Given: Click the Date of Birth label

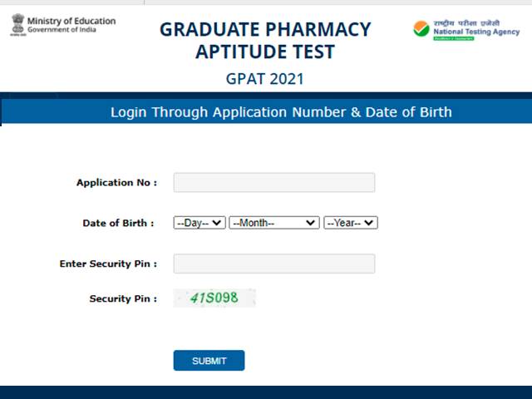Looking at the screenshot, I should click(118, 223).
